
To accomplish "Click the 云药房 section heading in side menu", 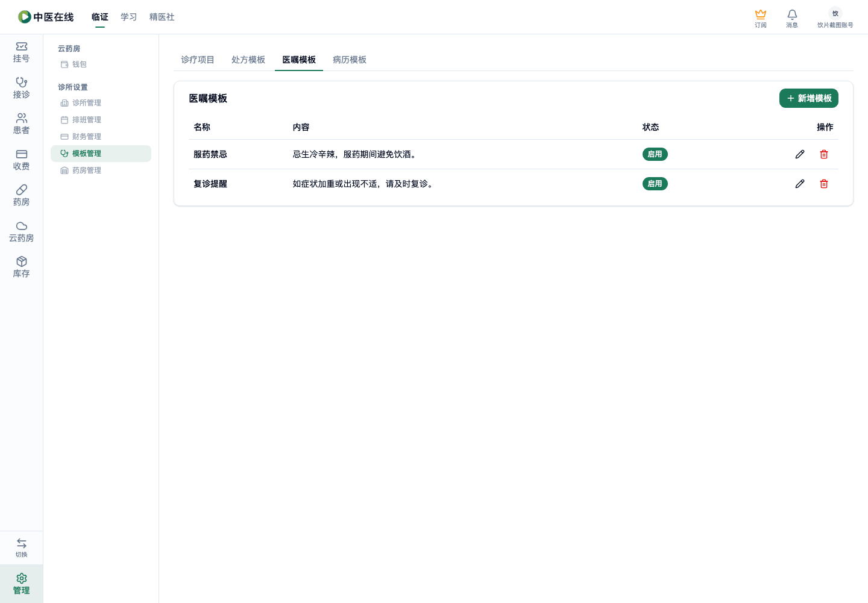I will coord(69,49).
